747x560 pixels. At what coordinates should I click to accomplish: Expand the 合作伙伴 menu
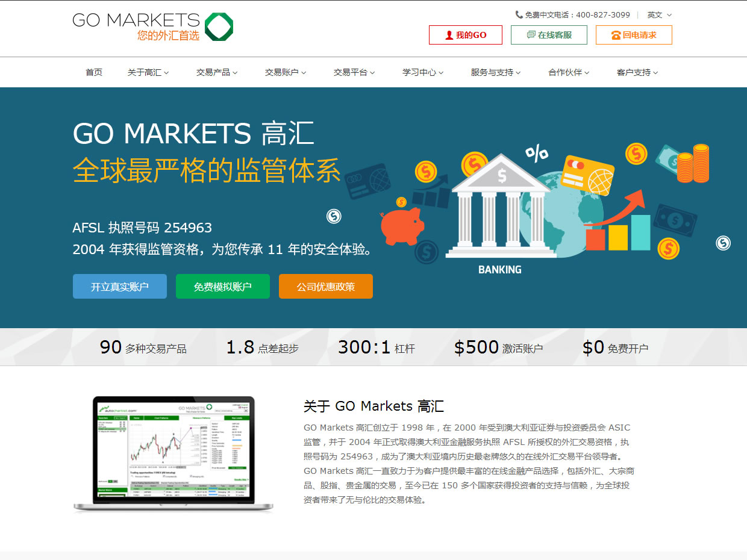tap(569, 72)
